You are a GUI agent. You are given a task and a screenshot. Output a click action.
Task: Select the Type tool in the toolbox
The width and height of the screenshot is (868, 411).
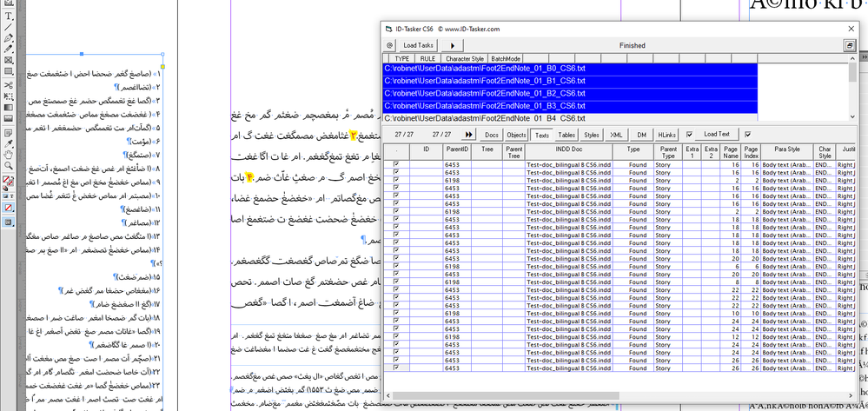pos(9,16)
